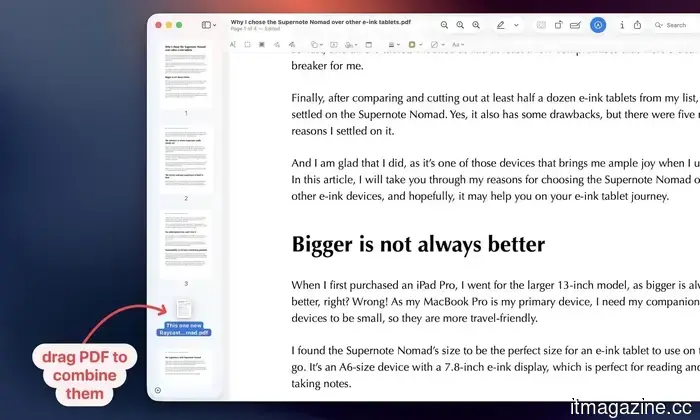Viewport: 700px width, 420px height.
Task: Pick the Draw tool
Action: click(292, 45)
